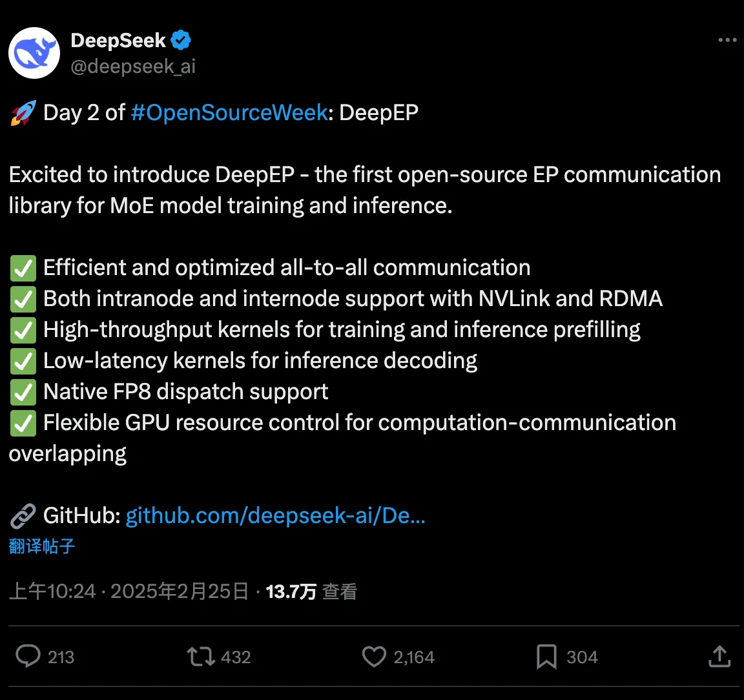744x700 pixels.
Task: Like the DeepEP post via heart icon
Action: point(374,656)
